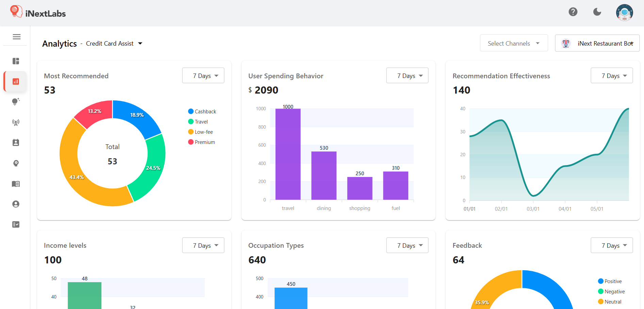Switch bot using iNext Restaurant Bot selector
Viewport: 644px width, 309px height.
[597, 43]
